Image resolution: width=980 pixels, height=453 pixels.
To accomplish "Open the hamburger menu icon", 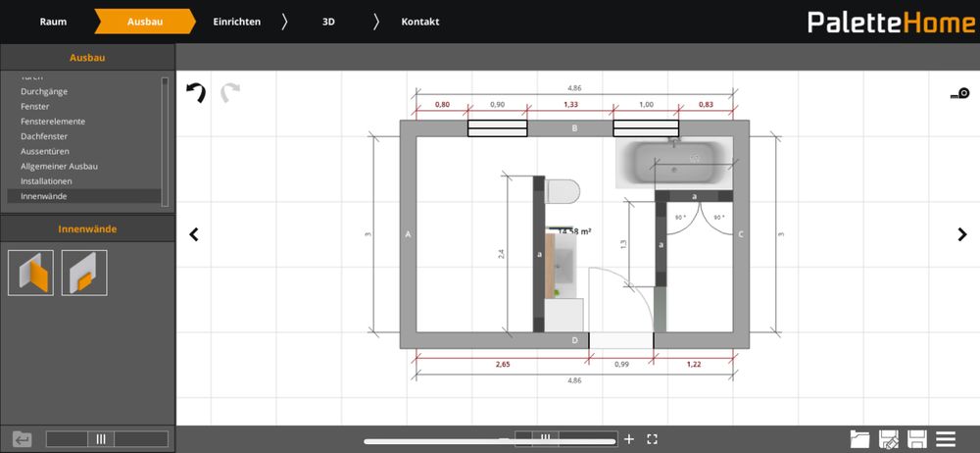I will [947, 439].
